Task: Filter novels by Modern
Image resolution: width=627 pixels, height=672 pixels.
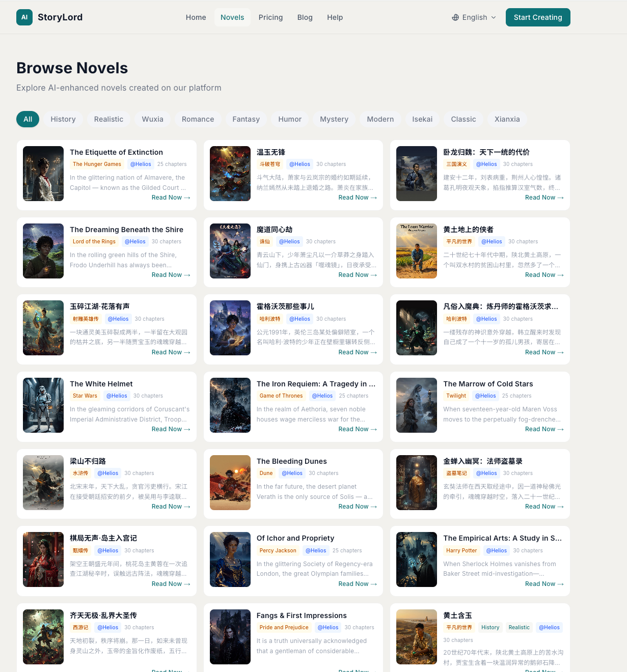Action: (x=380, y=119)
